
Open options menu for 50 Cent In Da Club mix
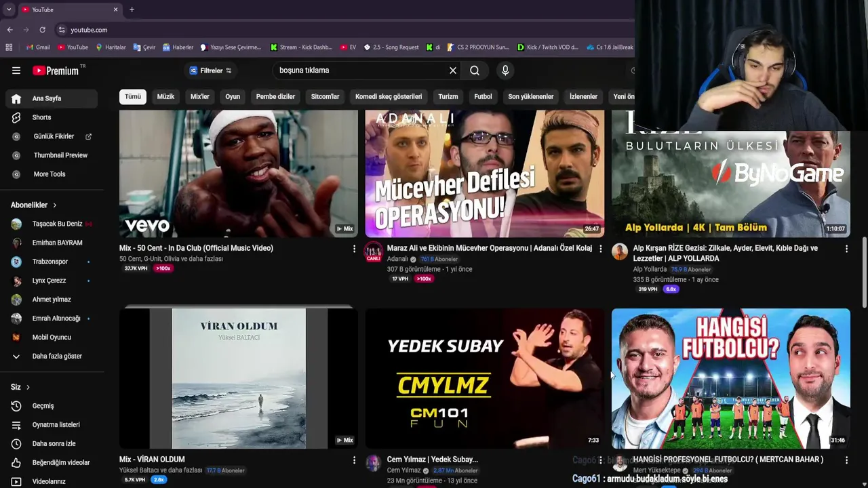[354, 249]
